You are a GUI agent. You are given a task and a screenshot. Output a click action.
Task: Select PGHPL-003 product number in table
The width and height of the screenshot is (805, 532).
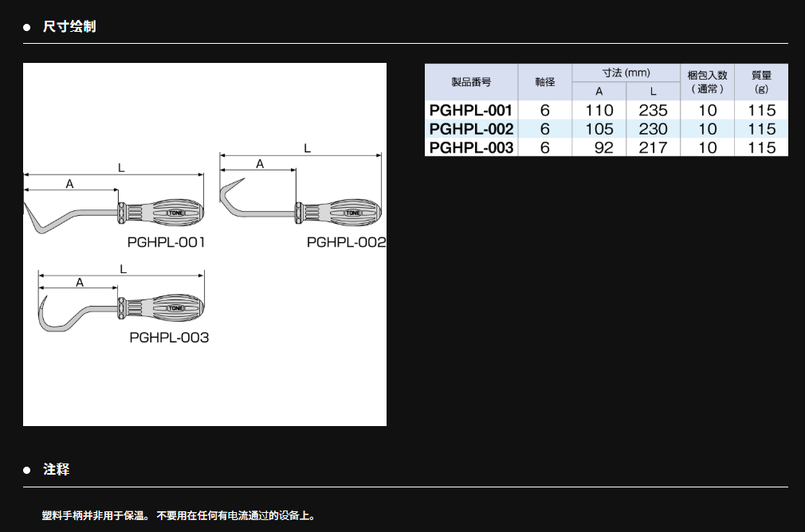pos(470,147)
